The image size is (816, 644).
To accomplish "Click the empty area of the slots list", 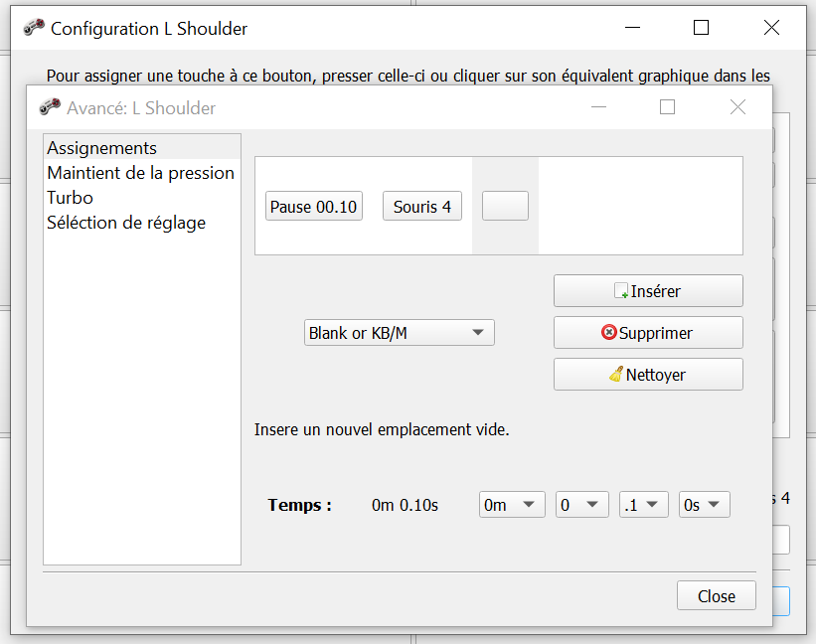I will click(641, 206).
